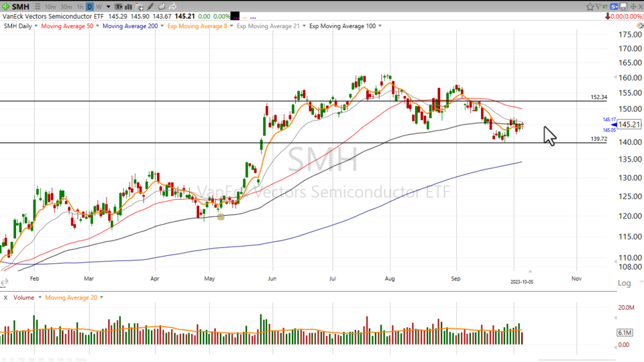
Task: Click the 139.72 horizontal line label
Action: click(x=598, y=139)
